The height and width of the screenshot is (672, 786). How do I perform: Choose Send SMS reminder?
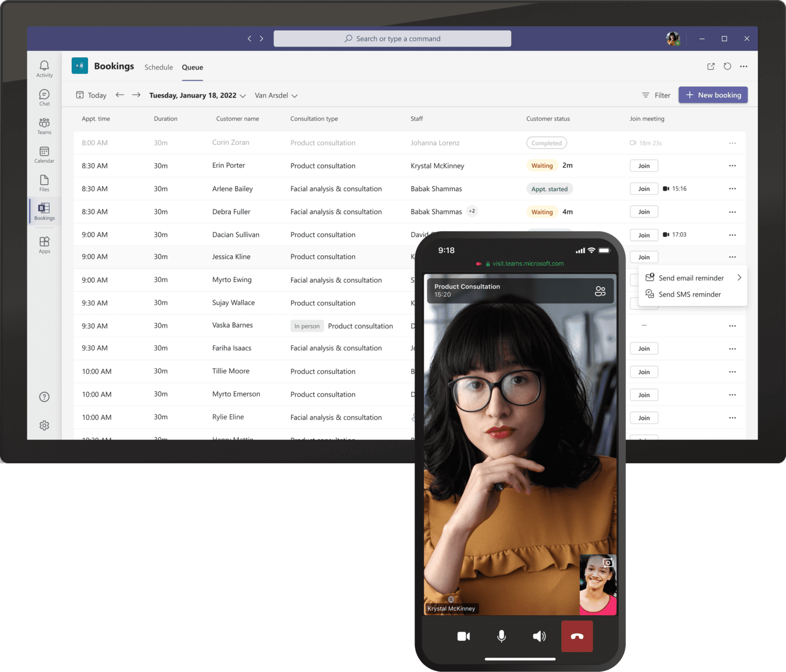pyautogui.click(x=689, y=294)
